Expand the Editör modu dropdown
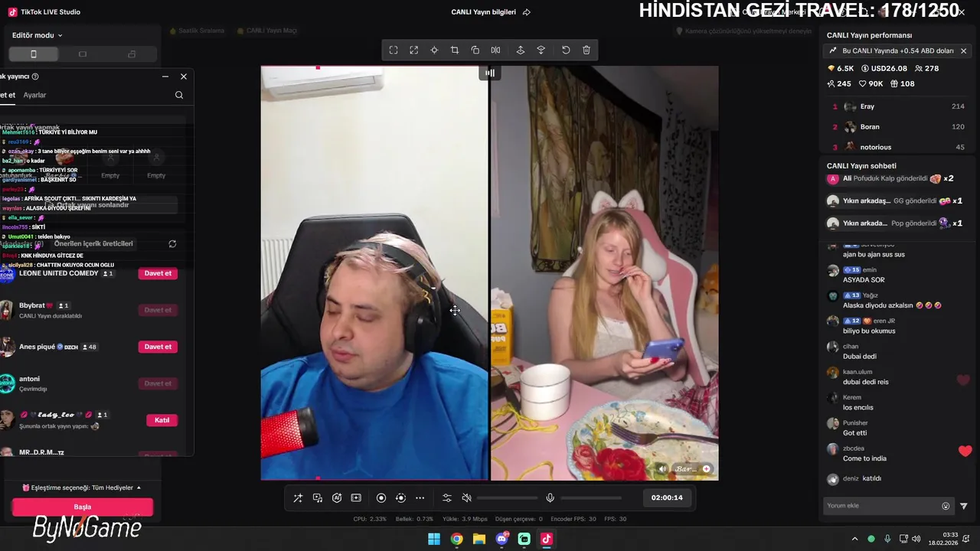Screen dimensions: 980x551 tap(38, 35)
